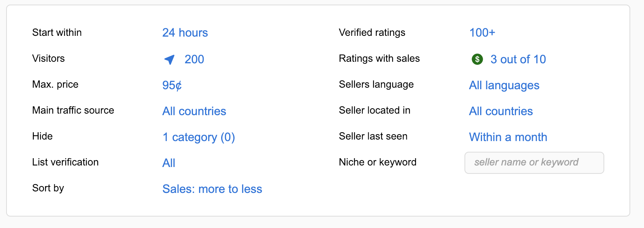Open the '24 hours' start within option
This screenshot has height=228, width=644.
(x=185, y=33)
